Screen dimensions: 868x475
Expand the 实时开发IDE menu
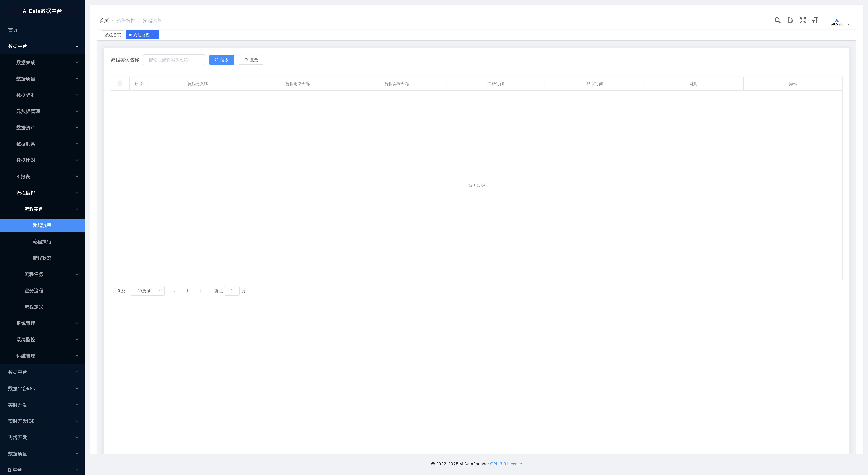coord(42,421)
